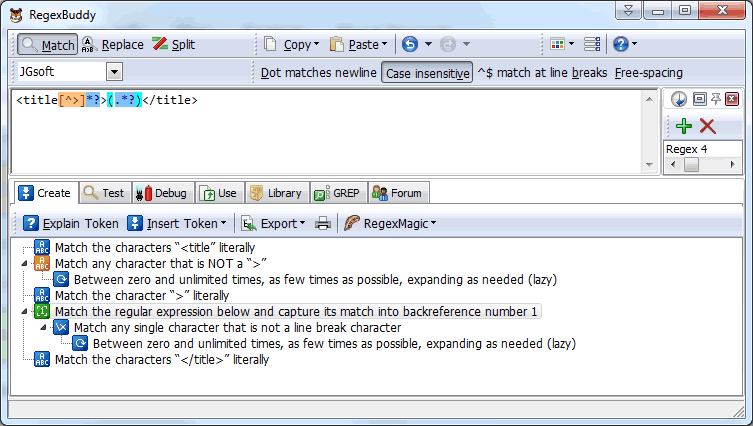Collapse the 'not a line break character' node
The image size is (753, 426).
43,328
